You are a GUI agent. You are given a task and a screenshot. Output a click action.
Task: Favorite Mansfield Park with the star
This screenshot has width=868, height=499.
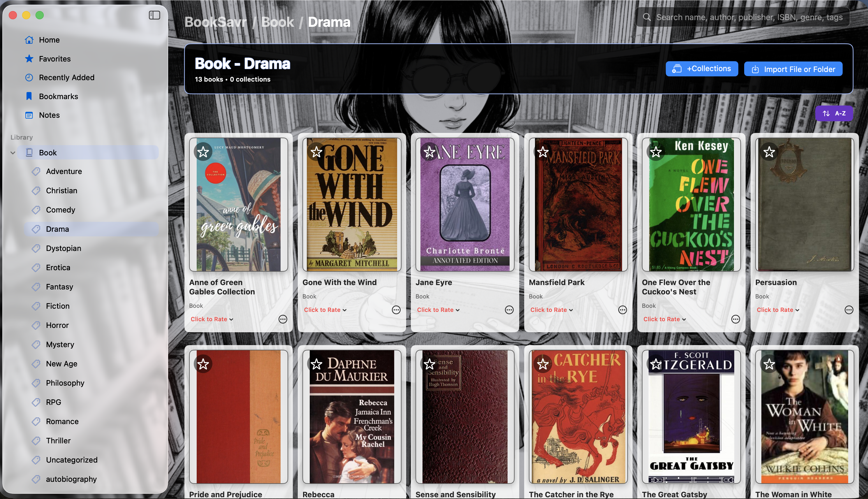click(543, 152)
